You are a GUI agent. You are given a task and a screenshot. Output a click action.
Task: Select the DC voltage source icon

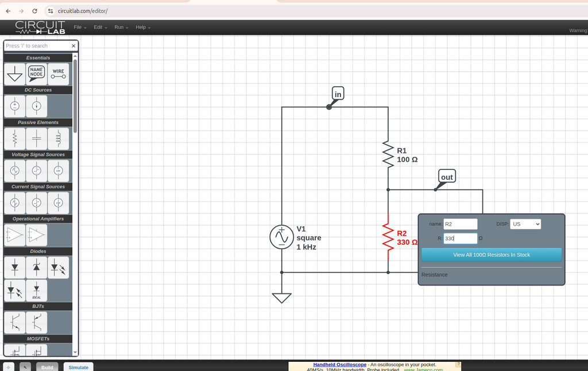pos(14,106)
